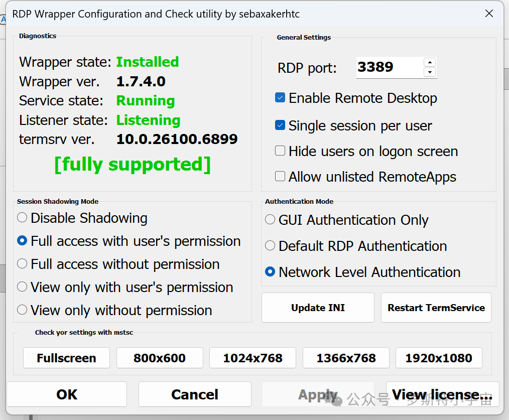
Task: Select View only with user's permission
Action: tap(22, 287)
